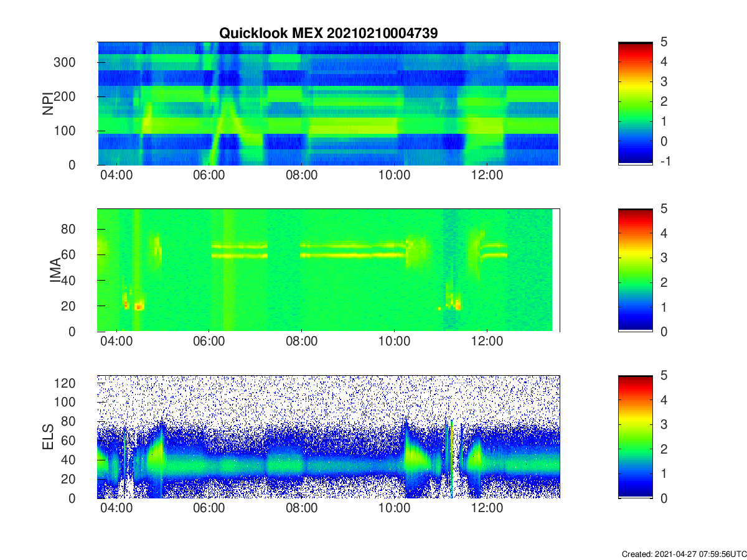Click the 10:00 time label of the IMA panel
Viewport: 747px width, 560px height.
[394, 342]
